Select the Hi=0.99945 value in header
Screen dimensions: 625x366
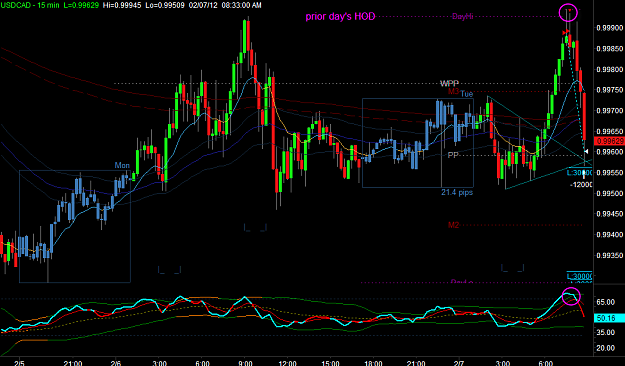click(122, 5)
